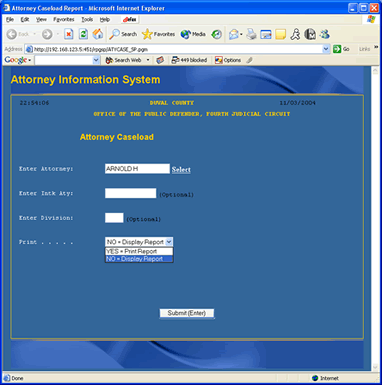Open the address bar dropdown arrow
The height and width of the screenshot is (385, 382).
click(326, 49)
